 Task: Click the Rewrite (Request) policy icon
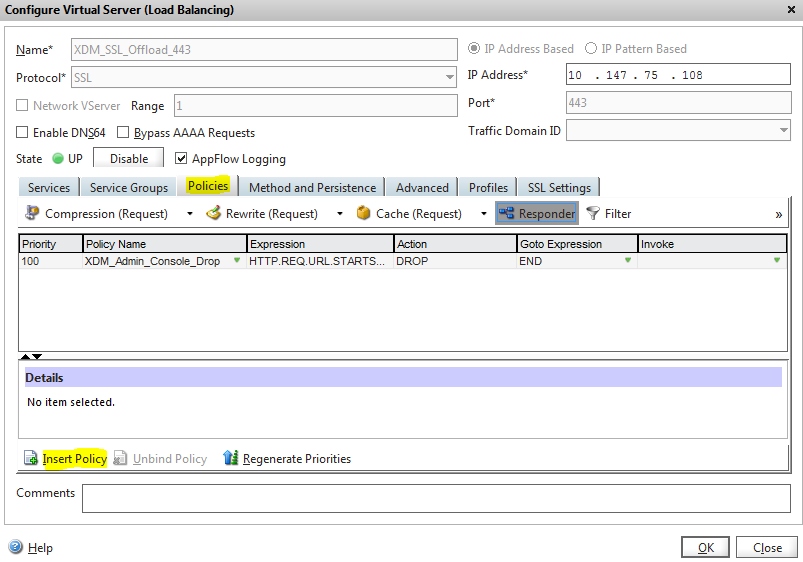click(x=213, y=213)
